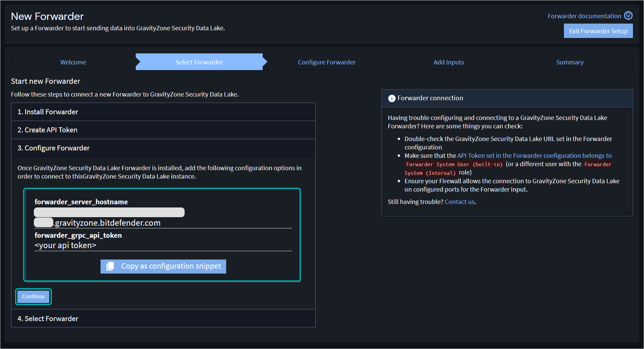Click the info icon beside Forwarder connection

[391, 98]
